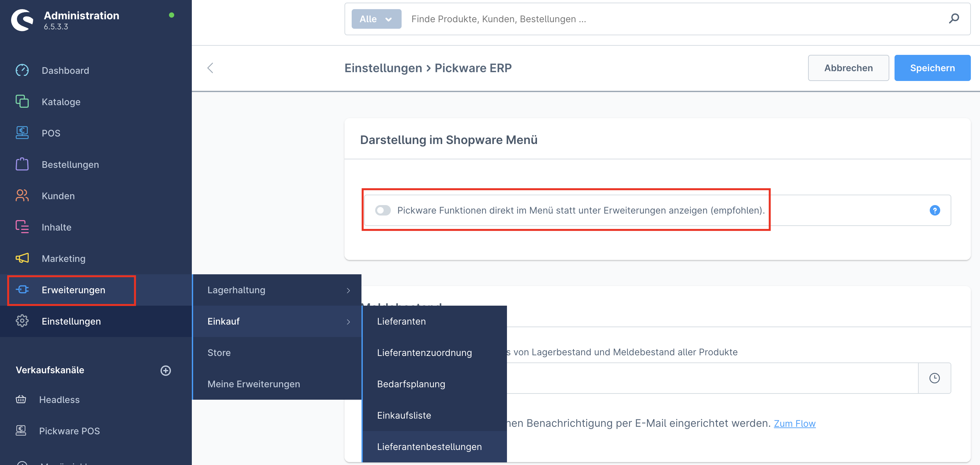Image resolution: width=980 pixels, height=465 pixels.
Task: Click the search magnifier icon
Action: tap(954, 19)
